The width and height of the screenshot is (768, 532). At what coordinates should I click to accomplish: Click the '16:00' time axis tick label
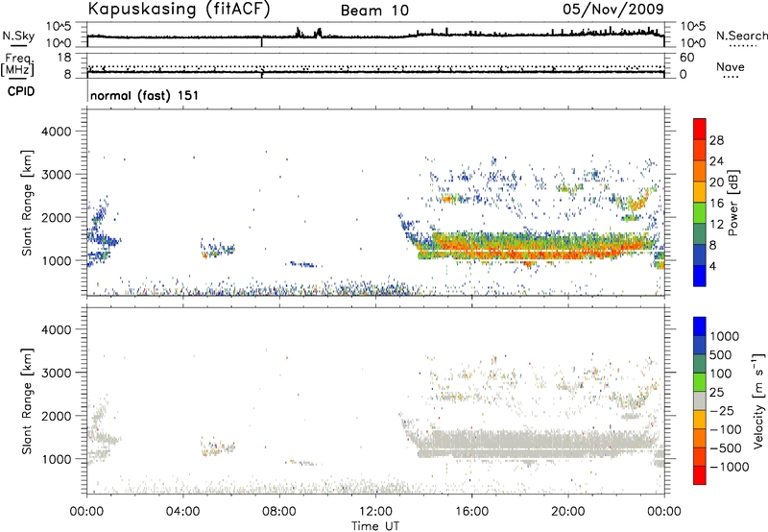click(471, 512)
